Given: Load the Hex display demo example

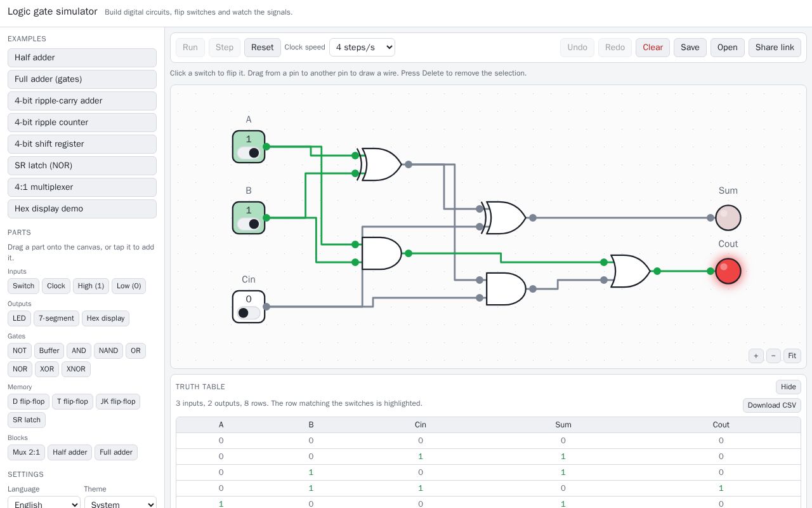Looking at the screenshot, I should pos(82,209).
